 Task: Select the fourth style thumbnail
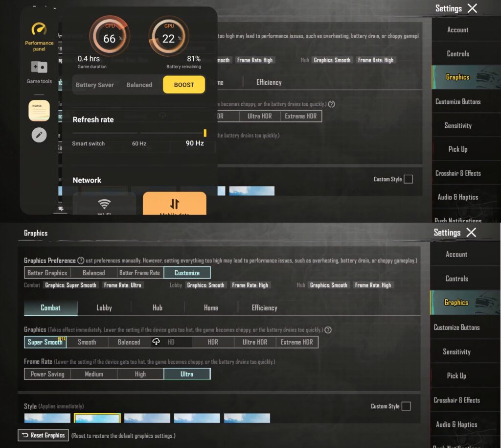(x=197, y=418)
